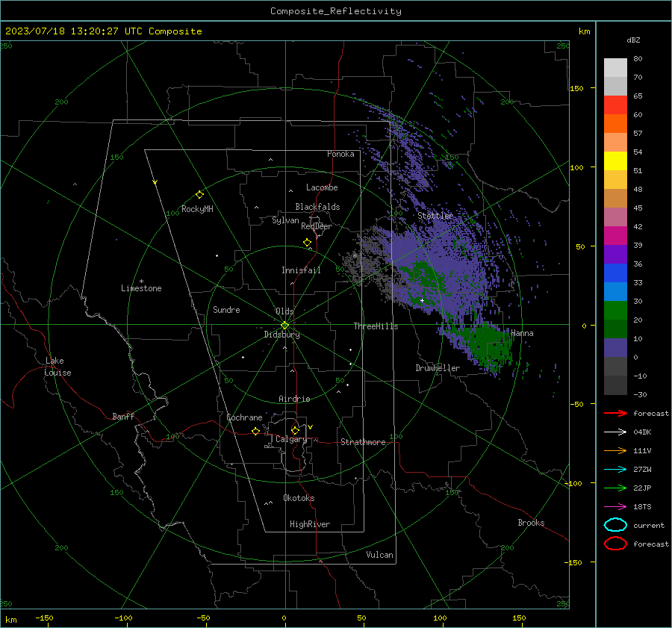The height and width of the screenshot is (628, 672).
Task: Click the 18TS legend label
Action: 642,507
